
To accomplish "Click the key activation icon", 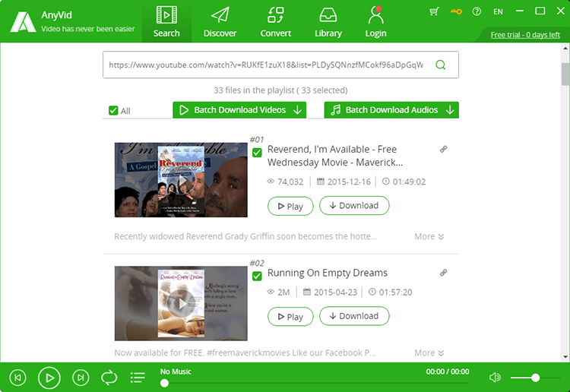I will click(x=456, y=11).
